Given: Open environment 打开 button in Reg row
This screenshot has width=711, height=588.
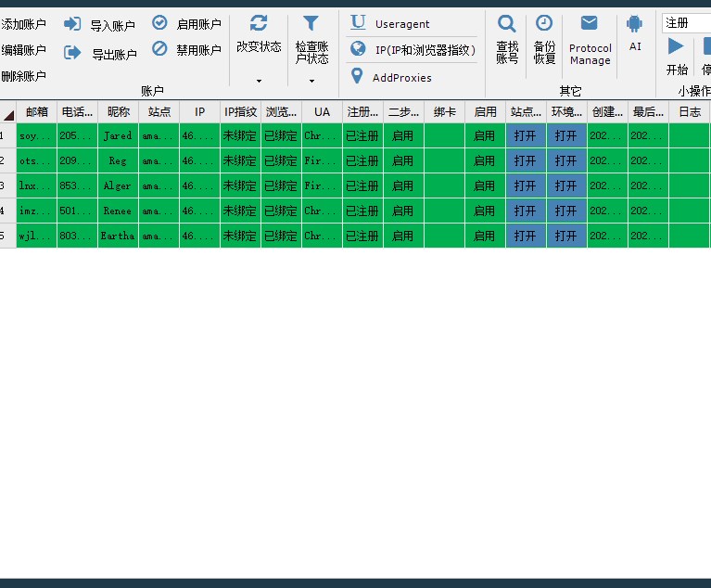Looking at the screenshot, I should pos(566,160).
